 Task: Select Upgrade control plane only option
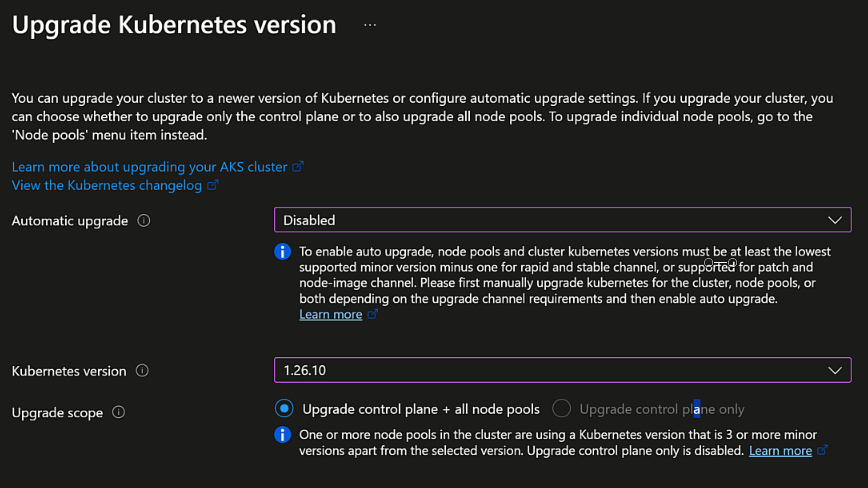click(562, 409)
